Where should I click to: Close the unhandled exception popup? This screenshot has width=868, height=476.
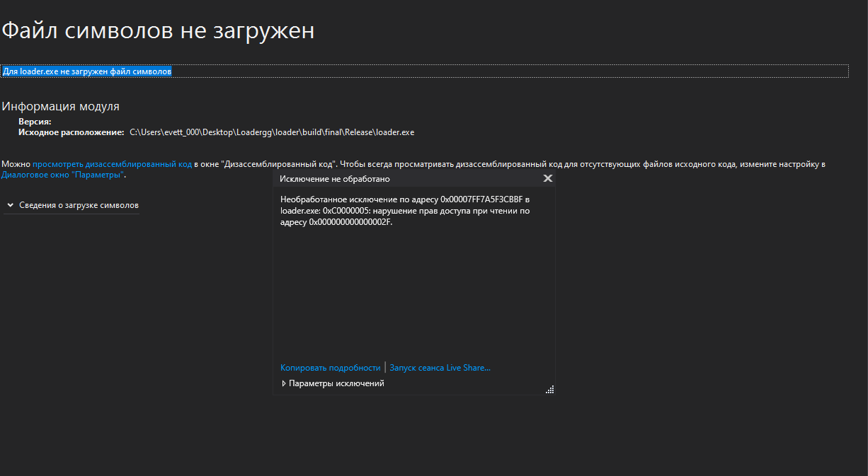[547, 179]
